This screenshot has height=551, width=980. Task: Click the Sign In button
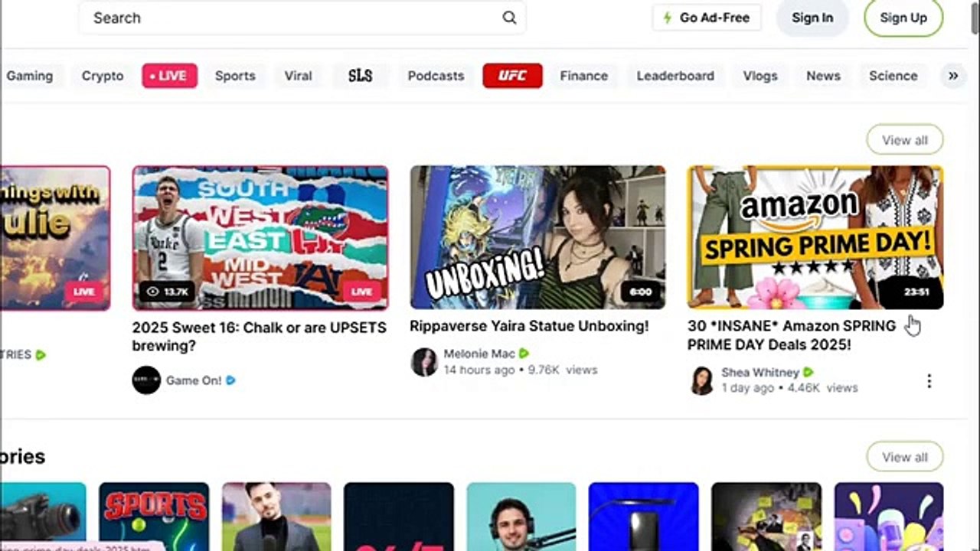click(812, 18)
